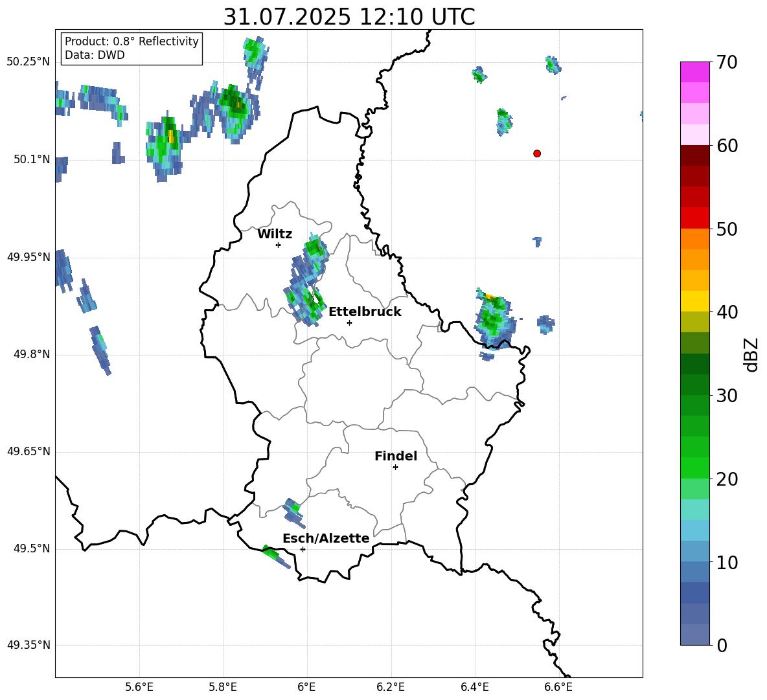Click the 50.25°N latitude label
Screen dimensions: 767x700
tap(29, 62)
